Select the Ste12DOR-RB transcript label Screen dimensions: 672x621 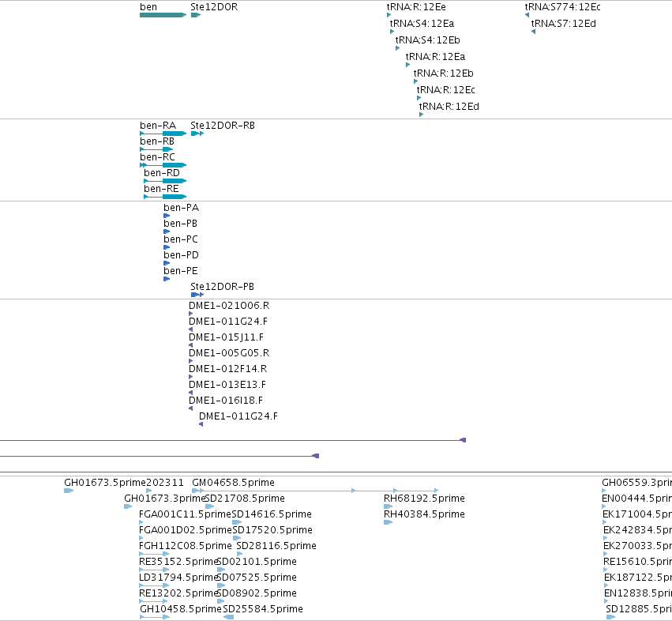pyautogui.click(x=223, y=126)
